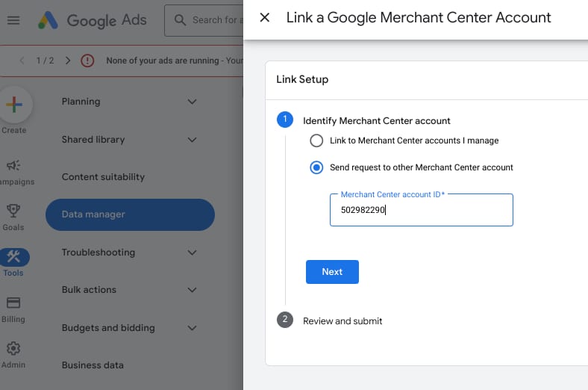Open the Content suitability menu item
Image resolution: width=588 pixels, height=390 pixels.
[103, 177]
